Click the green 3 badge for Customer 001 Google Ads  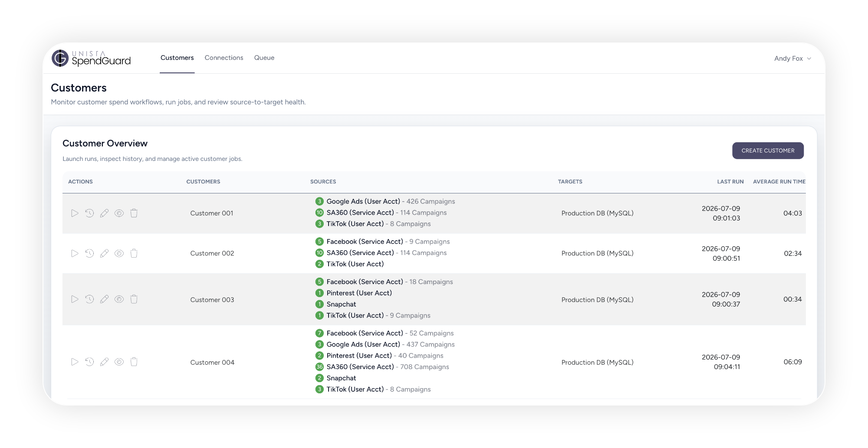click(x=319, y=201)
